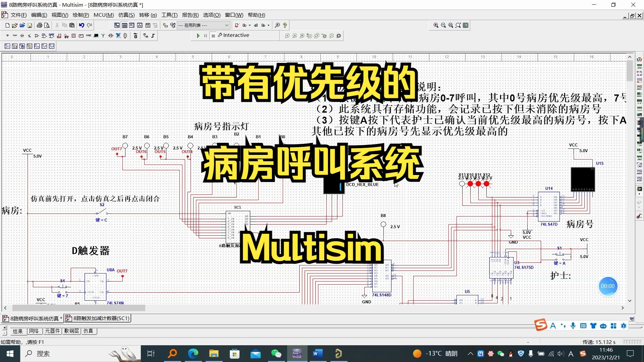Click the Find magnifier icon
The width and height of the screenshot is (644, 362).
(x=277, y=25)
